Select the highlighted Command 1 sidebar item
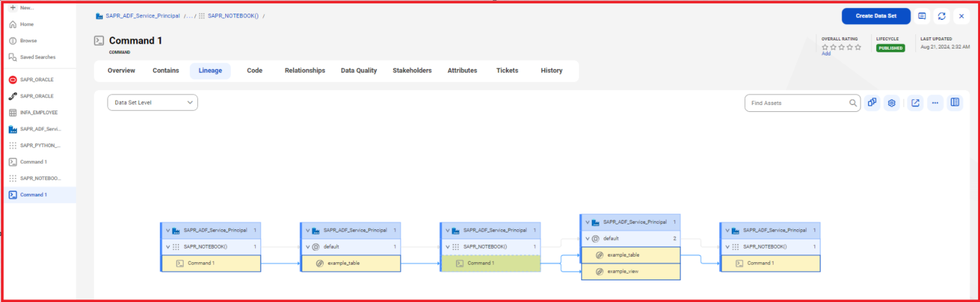 point(39,194)
